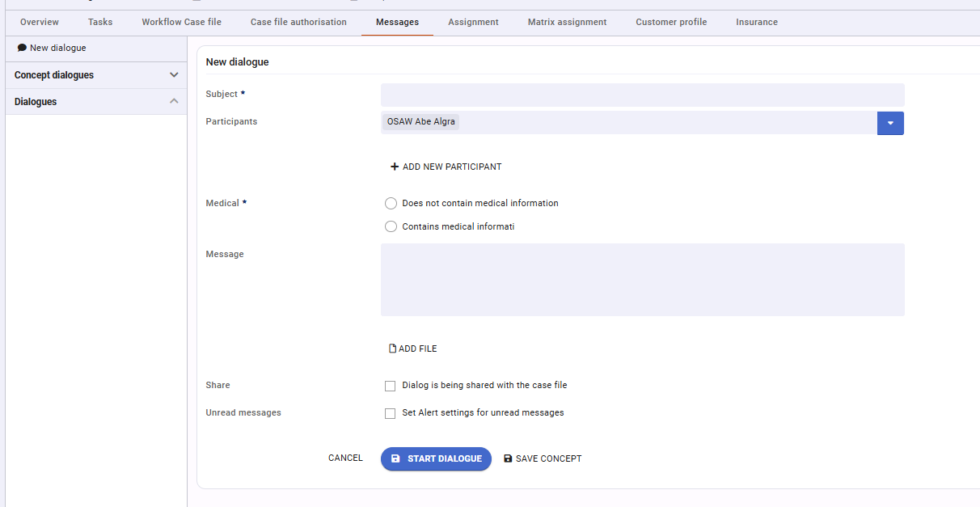Click the speech bubble icon beside New dialogue
The height and width of the screenshot is (507, 980).
point(22,49)
